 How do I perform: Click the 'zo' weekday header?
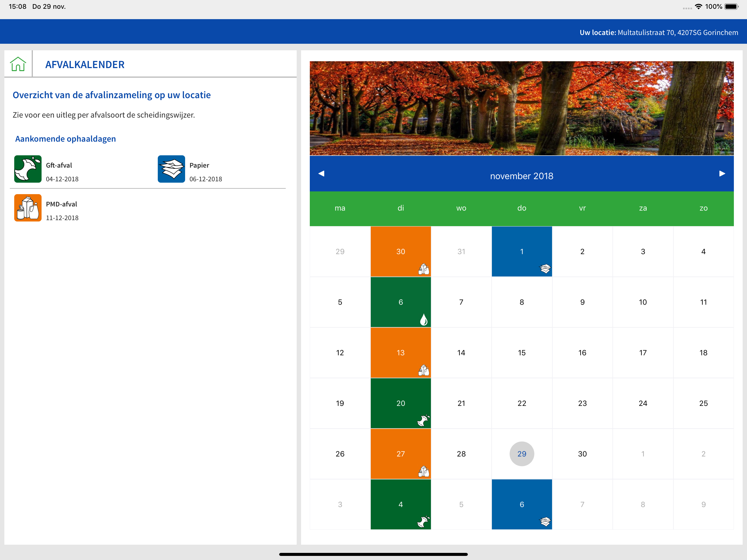(x=704, y=208)
